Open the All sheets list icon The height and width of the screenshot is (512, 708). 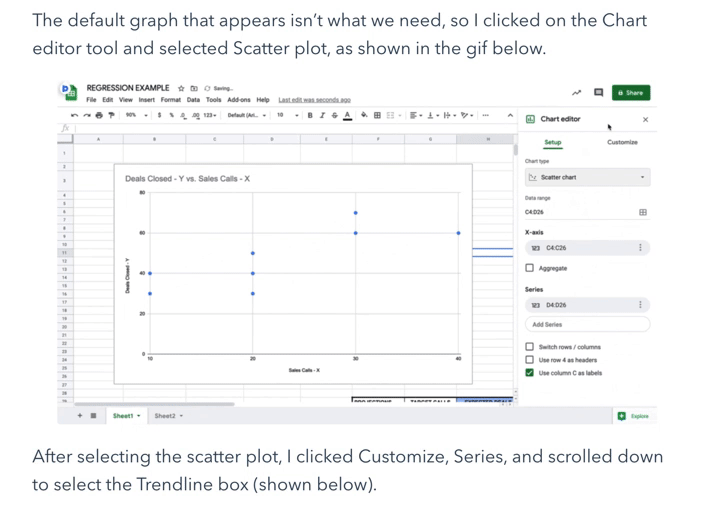[x=93, y=416]
